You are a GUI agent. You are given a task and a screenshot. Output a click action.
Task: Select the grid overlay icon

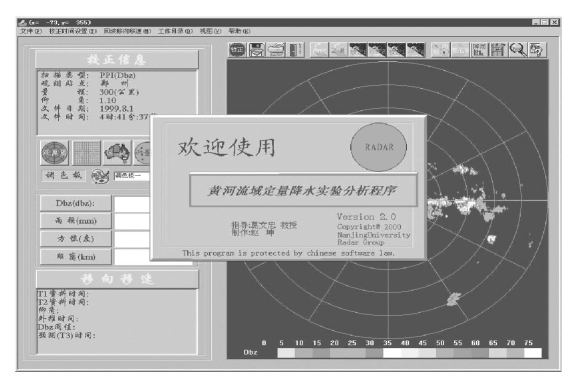86,153
